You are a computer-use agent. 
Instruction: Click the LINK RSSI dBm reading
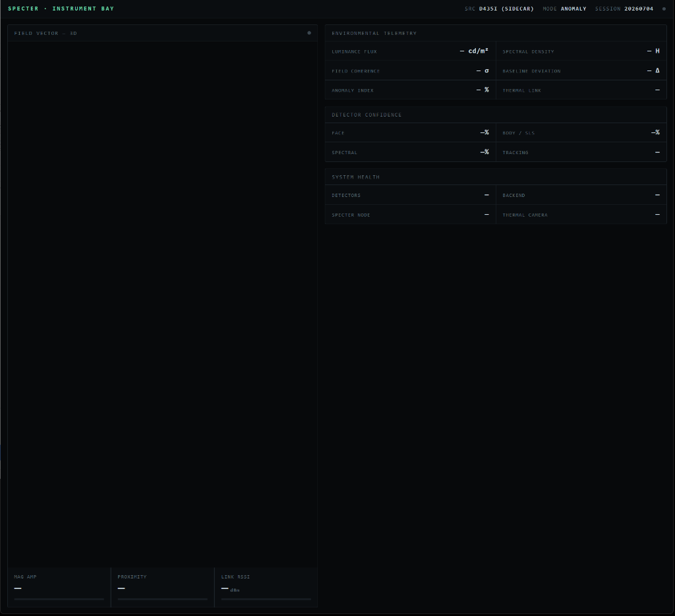[230, 589]
